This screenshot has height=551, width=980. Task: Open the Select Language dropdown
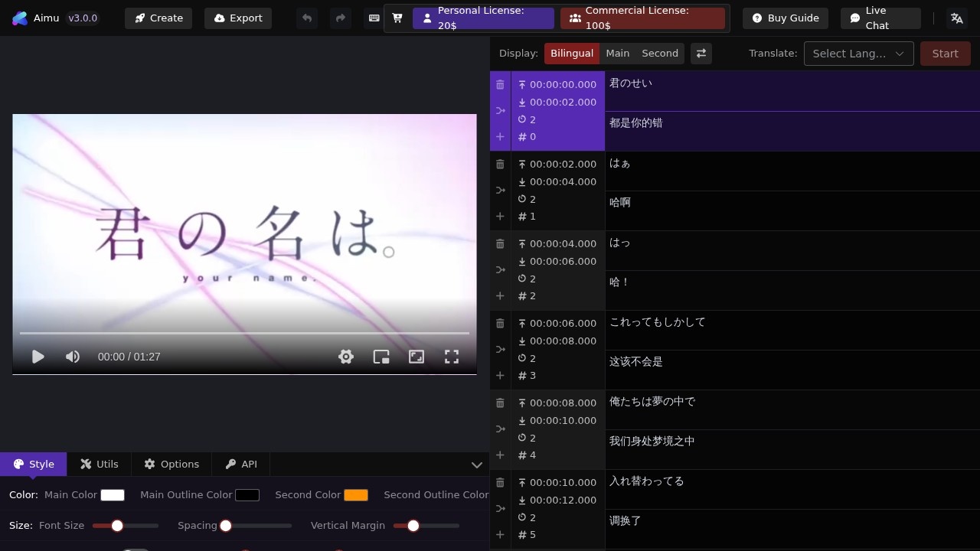(858, 53)
